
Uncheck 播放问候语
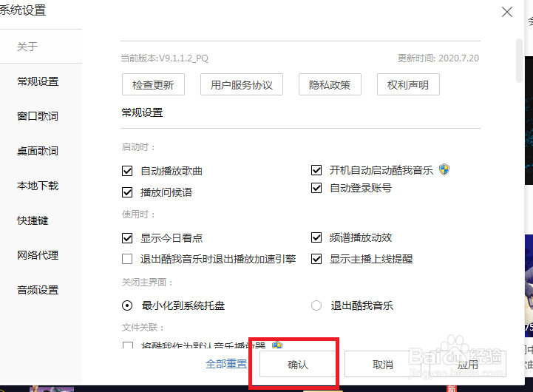click(x=127, y=192)
